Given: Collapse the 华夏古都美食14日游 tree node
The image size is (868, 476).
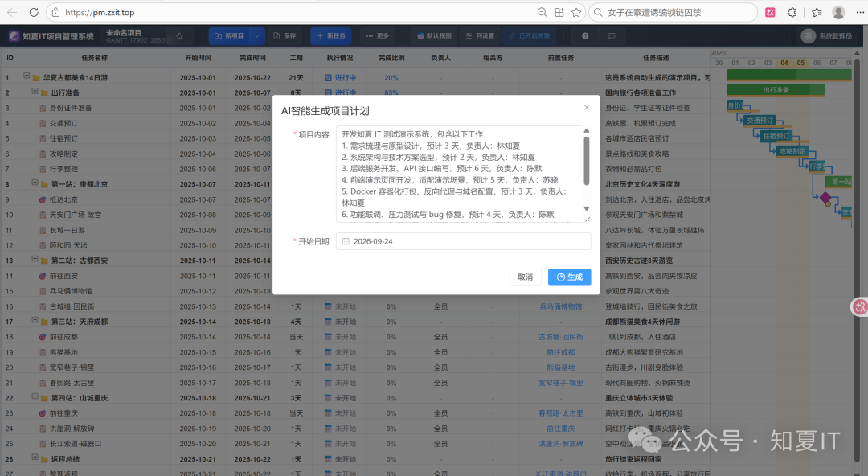Looking at the screenshot, I should pyautogui.click(x=26, y=76).
